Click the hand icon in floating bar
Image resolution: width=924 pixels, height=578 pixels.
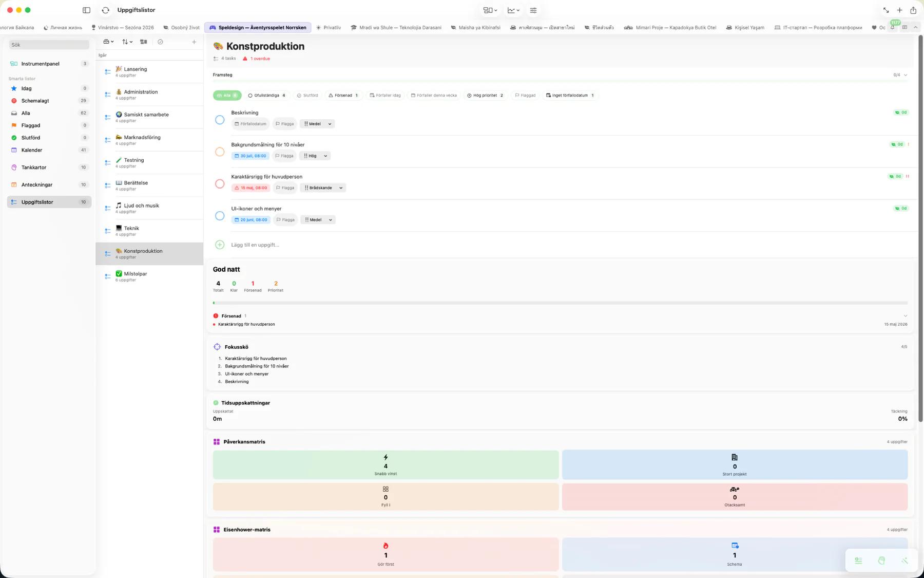pos(881,561)
